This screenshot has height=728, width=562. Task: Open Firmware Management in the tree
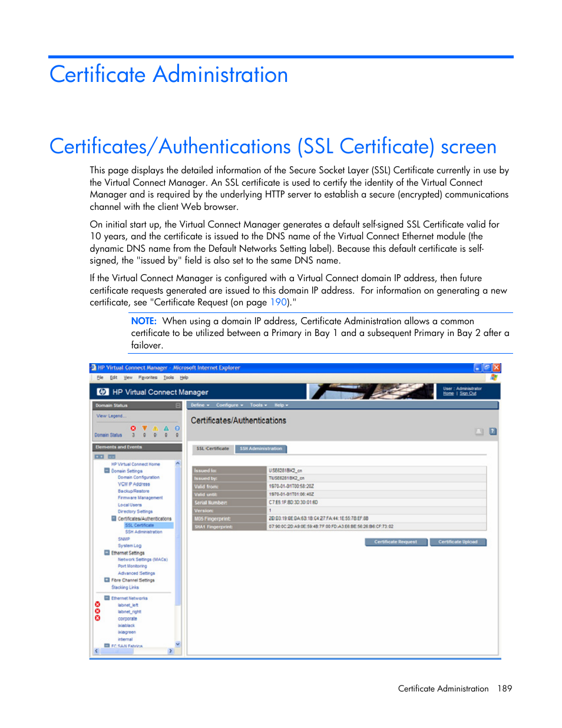pos(140,498)
